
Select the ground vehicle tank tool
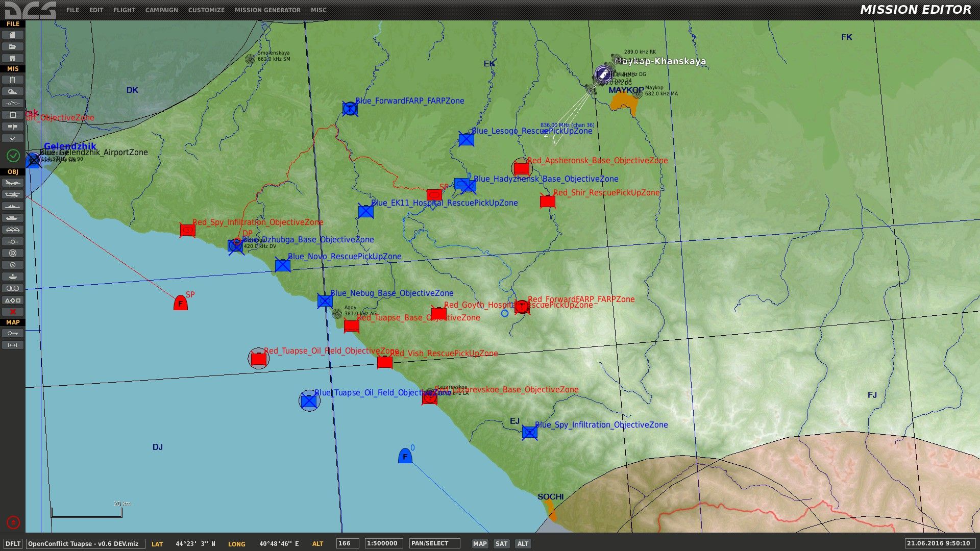coord(13,218)
